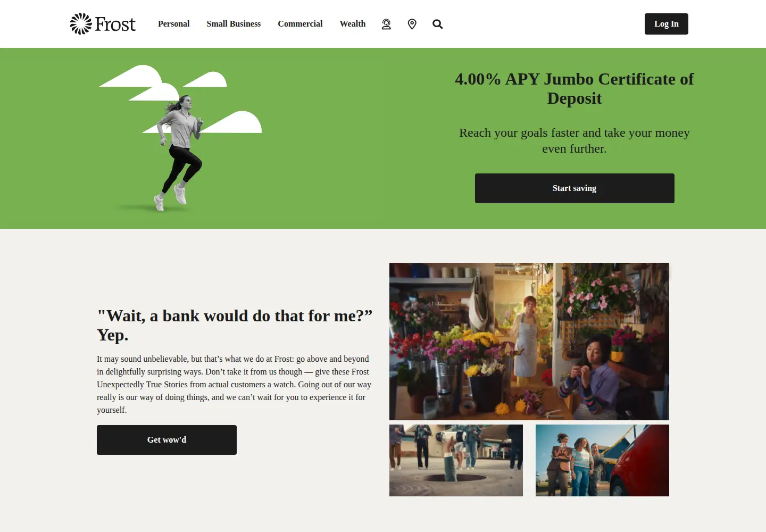Click the "Reach your goals faster" text
The width and height of the screenshot is (766, 532).
(x=574, y=140)
